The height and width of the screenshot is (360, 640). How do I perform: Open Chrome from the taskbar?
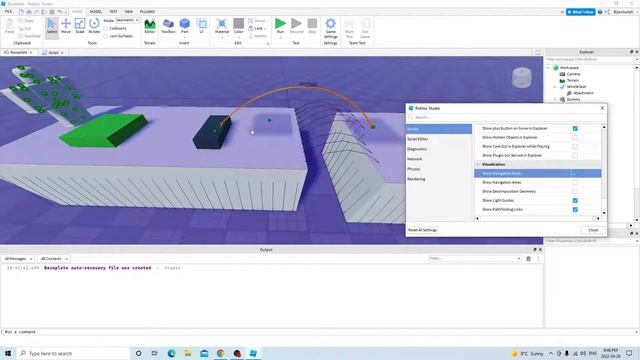point(220,353)
